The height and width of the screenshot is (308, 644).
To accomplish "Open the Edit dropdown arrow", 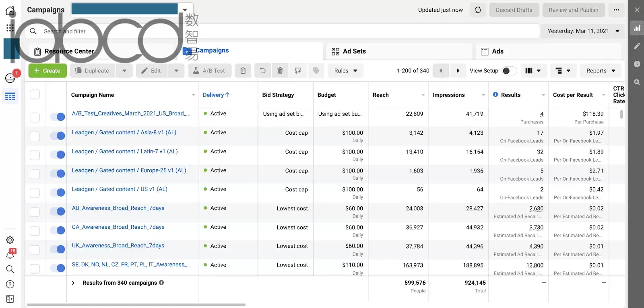I will pos(176,71).
